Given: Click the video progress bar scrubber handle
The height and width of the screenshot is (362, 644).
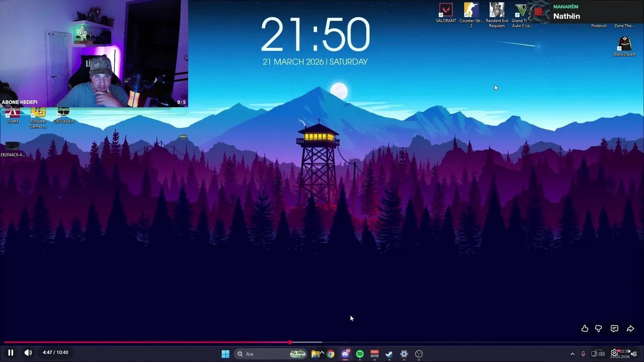Looking at the screenshot, I should (x=290, y=342).
